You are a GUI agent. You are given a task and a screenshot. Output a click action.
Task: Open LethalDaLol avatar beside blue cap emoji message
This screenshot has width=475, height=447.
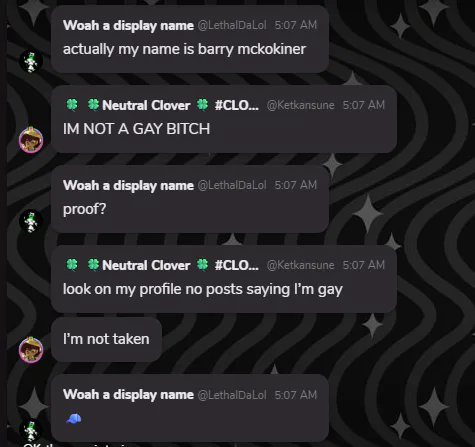coord(31,430)
